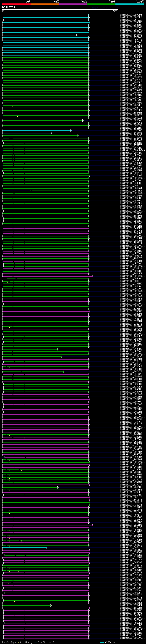Select hit UniRef100_B6TMT6
Image resolution: width=146 pixels, height=644 pixels.
click(x=131, y=371)
